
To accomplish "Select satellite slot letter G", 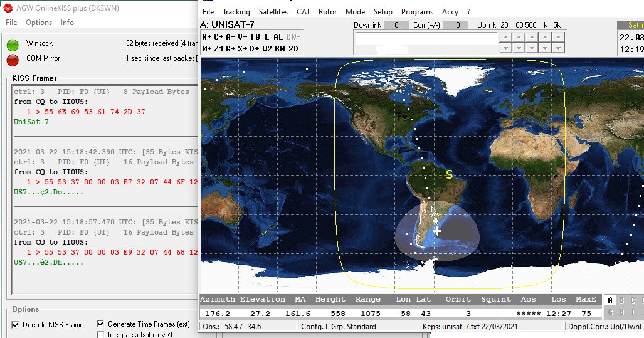I will [x=610, y=312].
